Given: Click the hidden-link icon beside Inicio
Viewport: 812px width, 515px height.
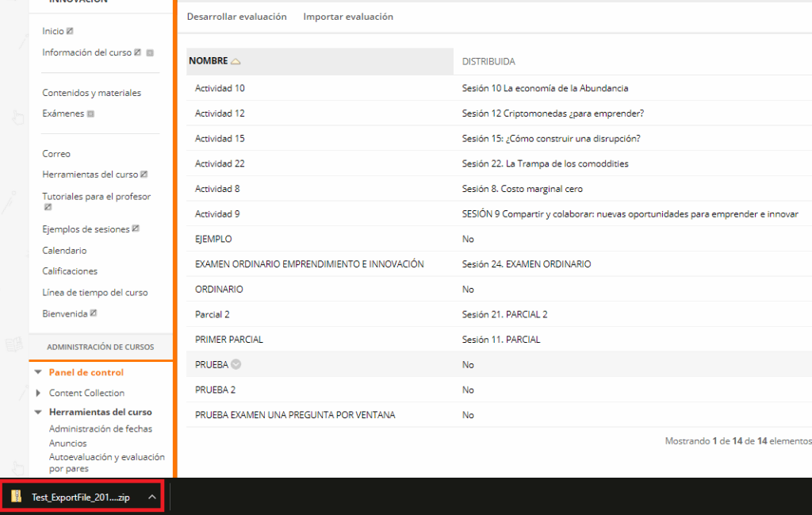Looking at the screenshot, I should tap(71, 32).
